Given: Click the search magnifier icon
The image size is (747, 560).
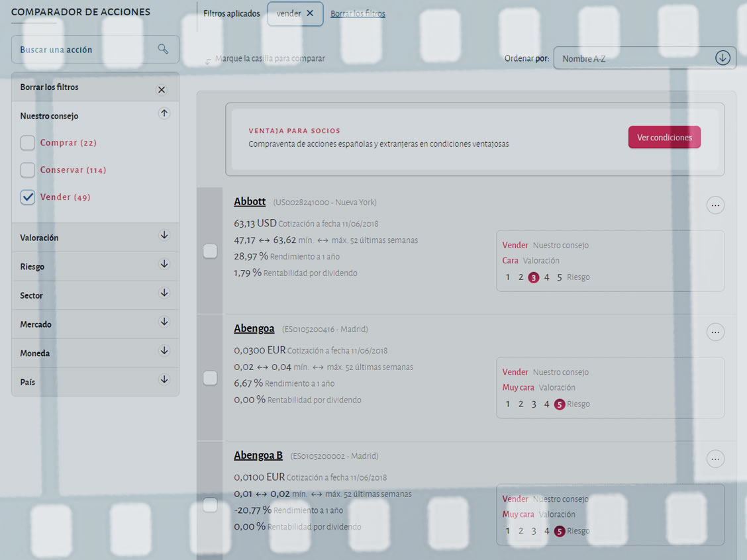Looking at the screenshot, I should pos(163,49).
